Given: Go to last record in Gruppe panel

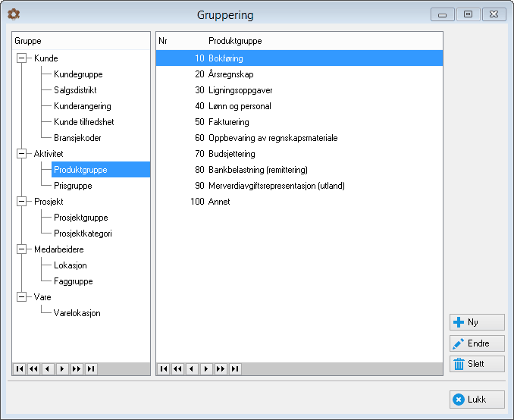Looking at the screenshot, I should [x=91, y=369].
